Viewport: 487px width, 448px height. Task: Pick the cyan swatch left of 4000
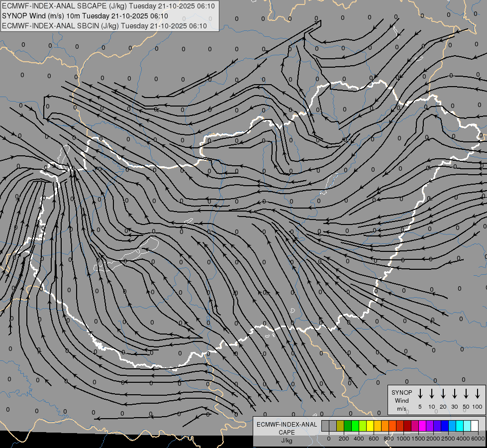pos(460,426)
